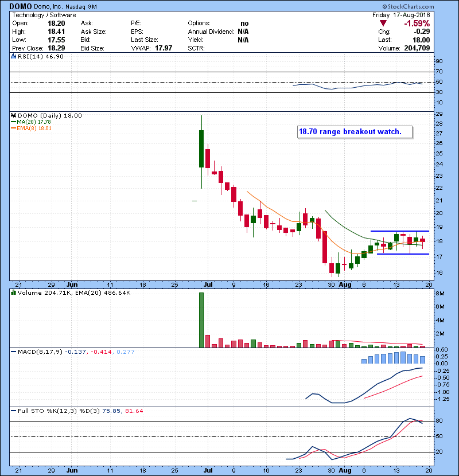Click the stochastic %D value 81.64

click(x=134, y=411)
